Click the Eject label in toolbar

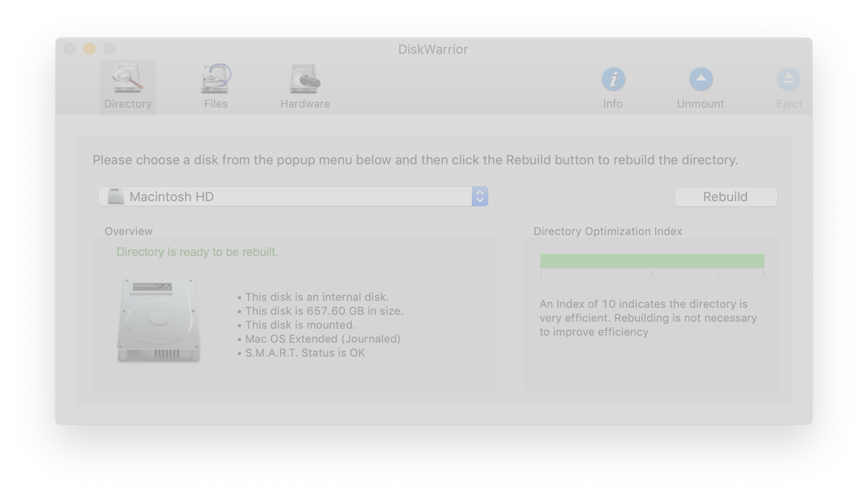789,104
